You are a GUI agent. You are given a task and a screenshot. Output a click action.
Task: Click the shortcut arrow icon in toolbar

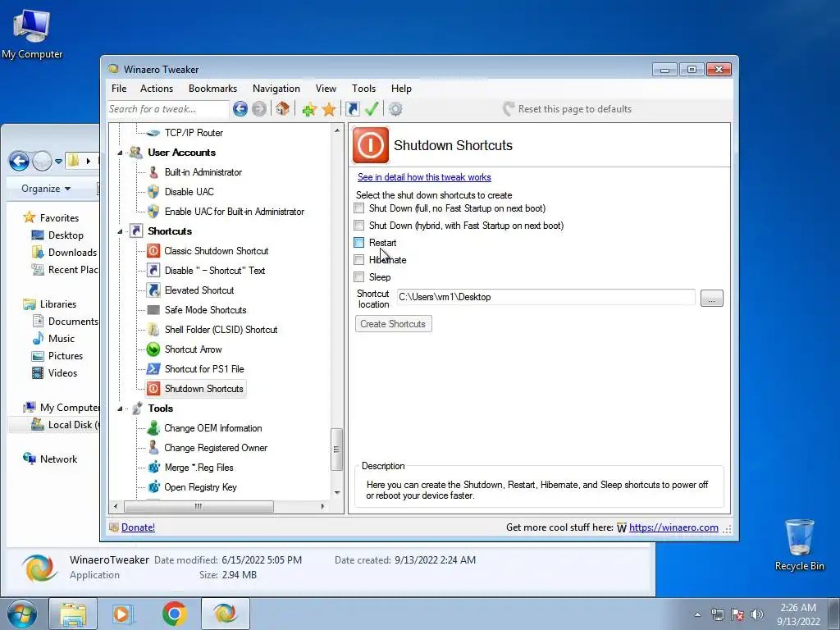[x=353, y=109]
